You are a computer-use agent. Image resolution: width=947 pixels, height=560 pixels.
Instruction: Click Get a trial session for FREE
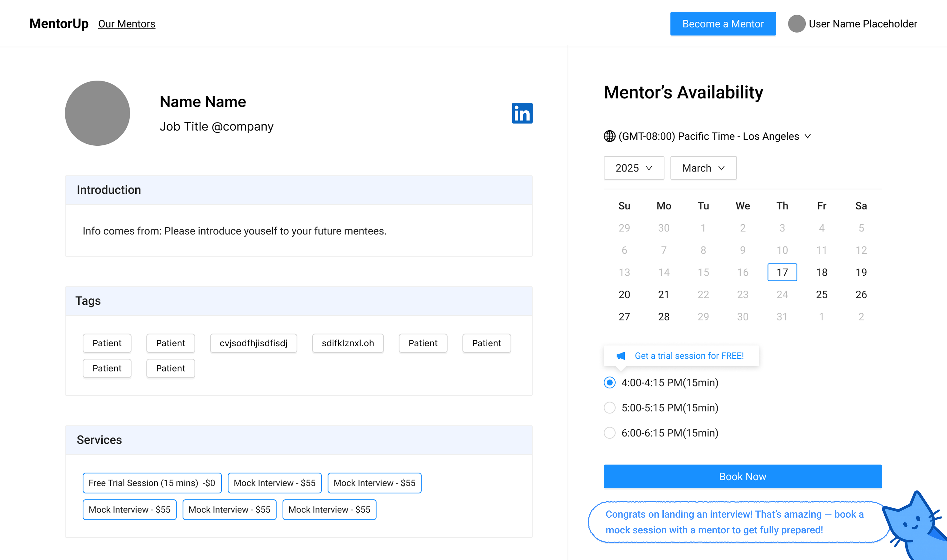[x=689, y=356]
